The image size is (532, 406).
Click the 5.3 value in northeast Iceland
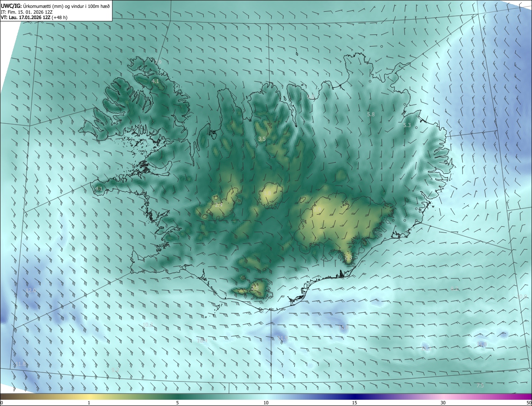[x=407, y=125]
